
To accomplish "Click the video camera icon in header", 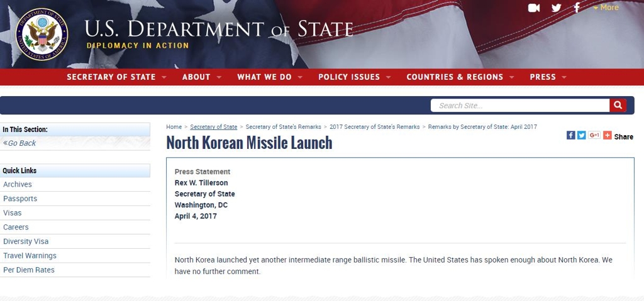I will pyautogui.click(x=533, y=8).
